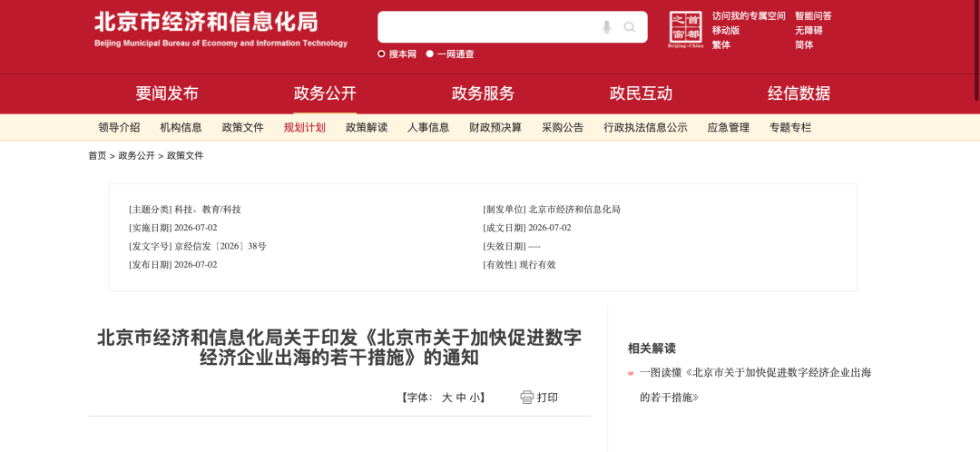Screen dimensions: 980x452
Task: Click the 北京市经济和信息化局 site logo
Action: tap(220, 29)
